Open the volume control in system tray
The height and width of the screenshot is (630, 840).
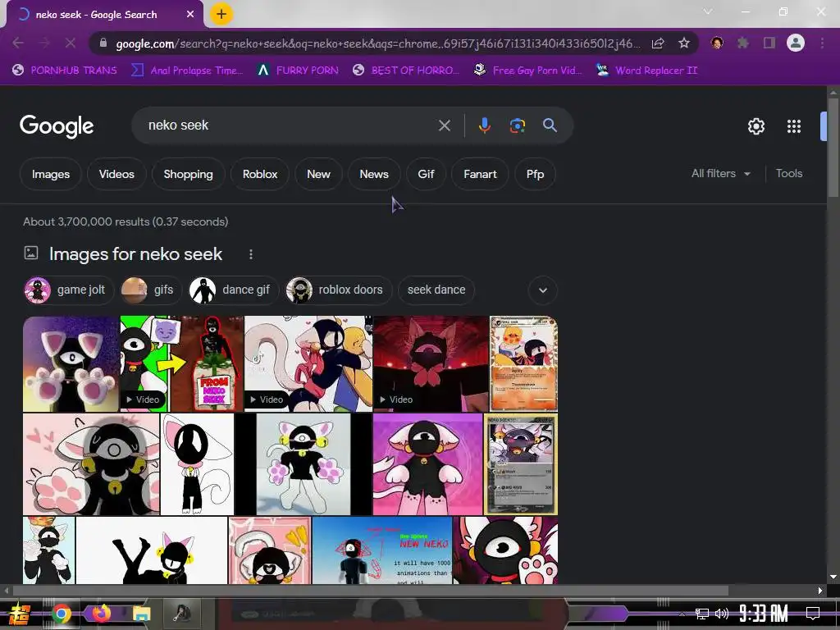722,614
